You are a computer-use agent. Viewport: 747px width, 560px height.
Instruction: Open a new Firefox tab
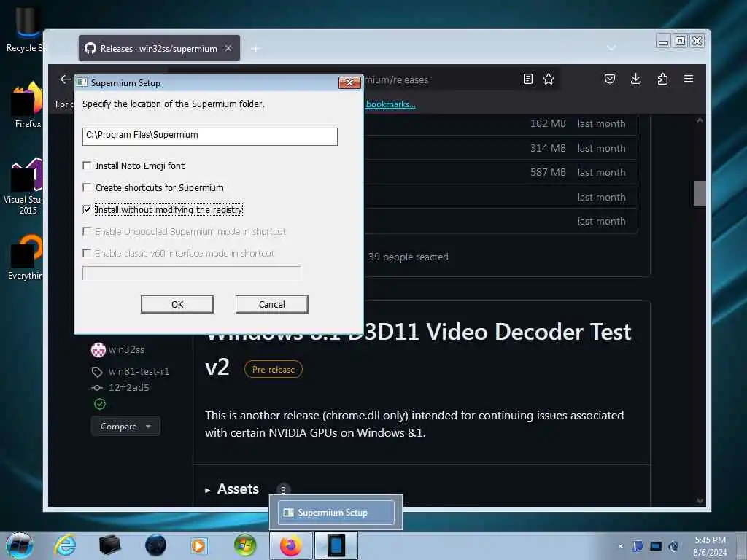pyautogui.click(x=255, y=49)
